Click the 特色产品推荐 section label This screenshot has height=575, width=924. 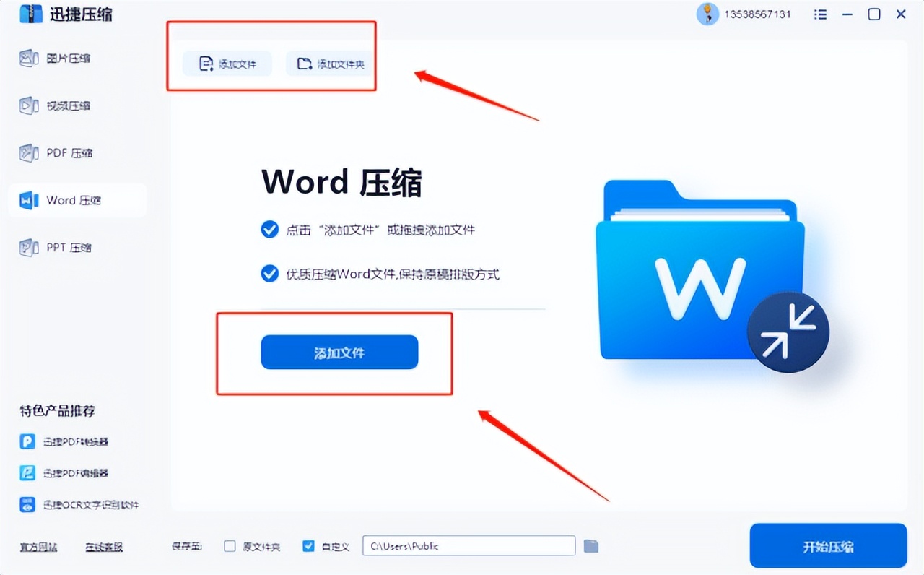(57, 411)
